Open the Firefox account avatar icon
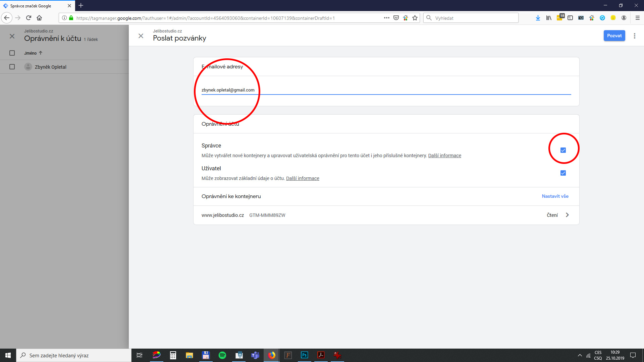This screenshot has height=362, width=644. coord(624,18)
